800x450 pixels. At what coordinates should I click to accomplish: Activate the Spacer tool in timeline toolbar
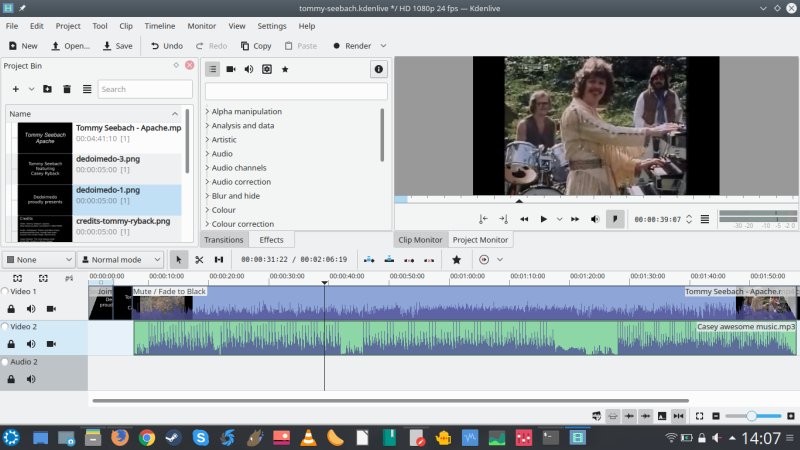pos(219,260)
